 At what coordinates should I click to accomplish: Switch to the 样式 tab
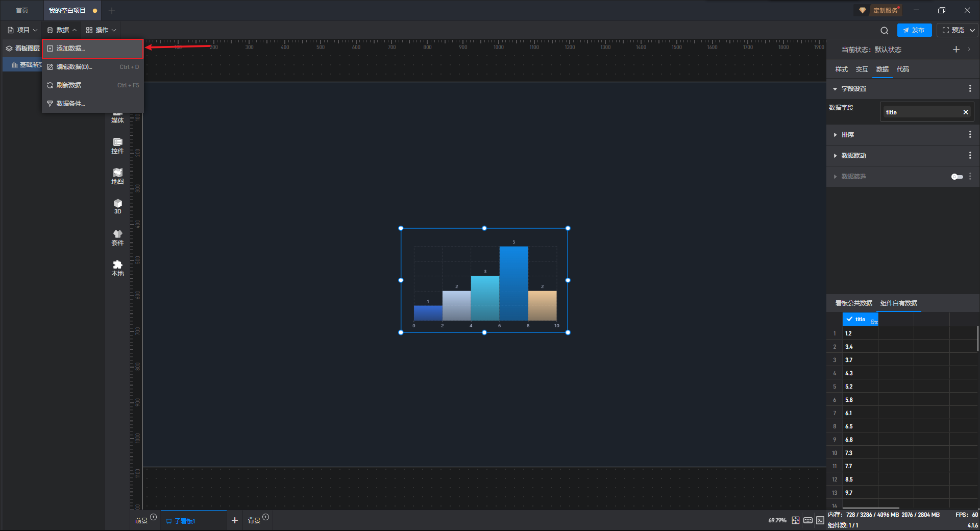(x=841, y=69)
